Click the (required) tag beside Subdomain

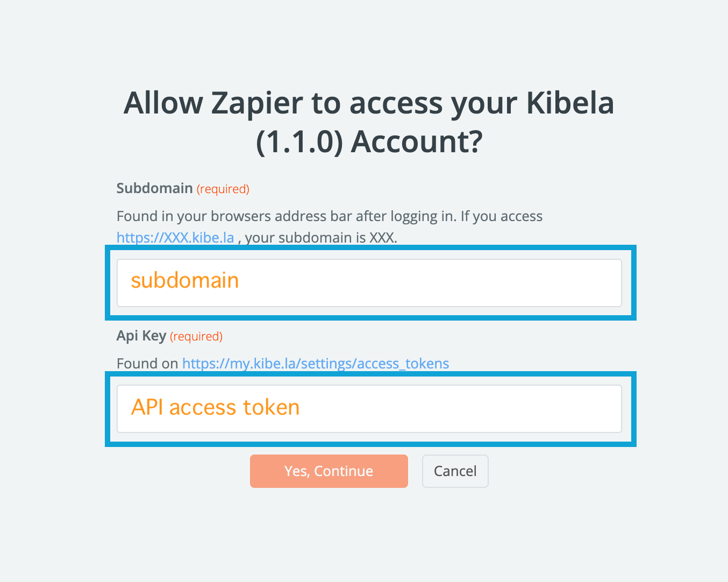click(x=223, y=189)
